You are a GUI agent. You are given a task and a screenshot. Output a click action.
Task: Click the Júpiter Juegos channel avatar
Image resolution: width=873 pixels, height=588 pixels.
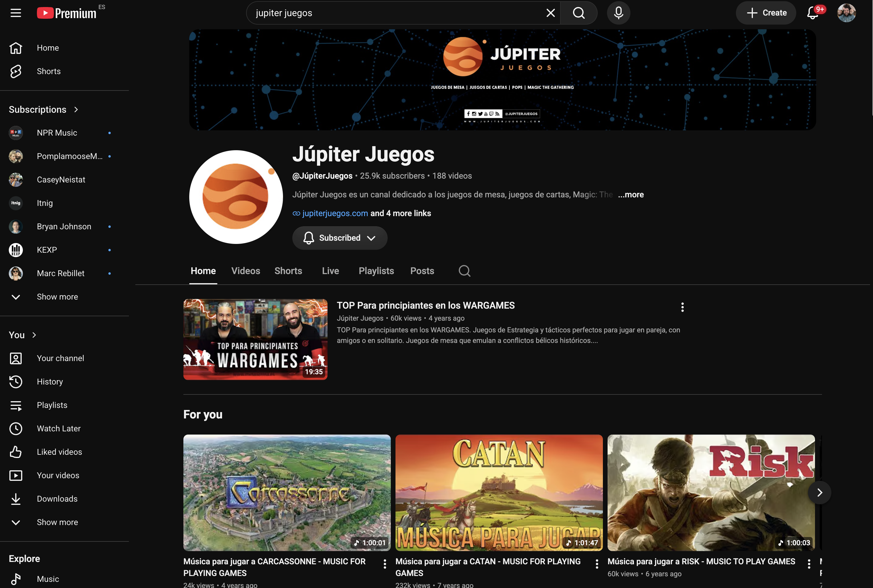tap(236, 197)
